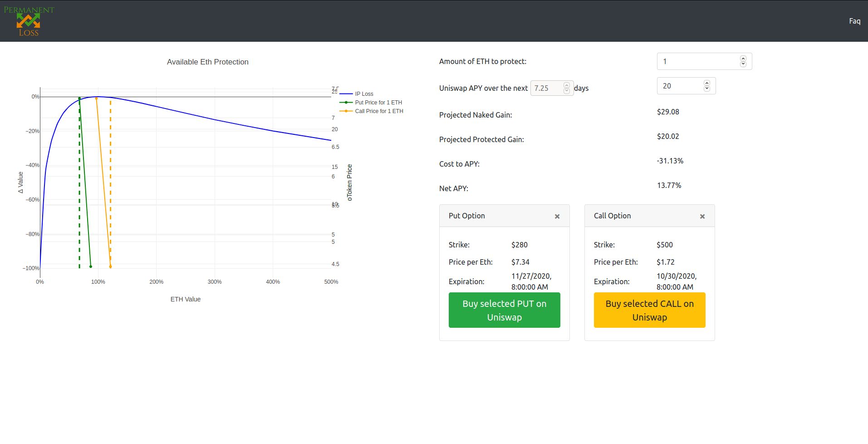Buy selected PUT on Uniswap
The image size is (868, 444).
[x=504, y=310]
